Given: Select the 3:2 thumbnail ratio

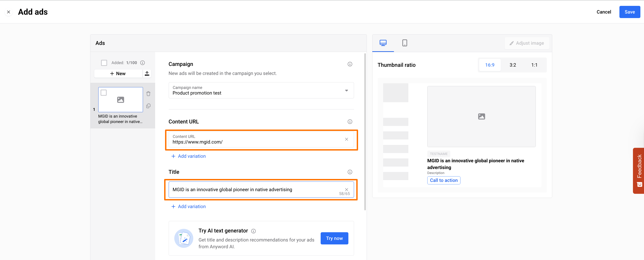Looking at the screenshot, I should 513,65.
